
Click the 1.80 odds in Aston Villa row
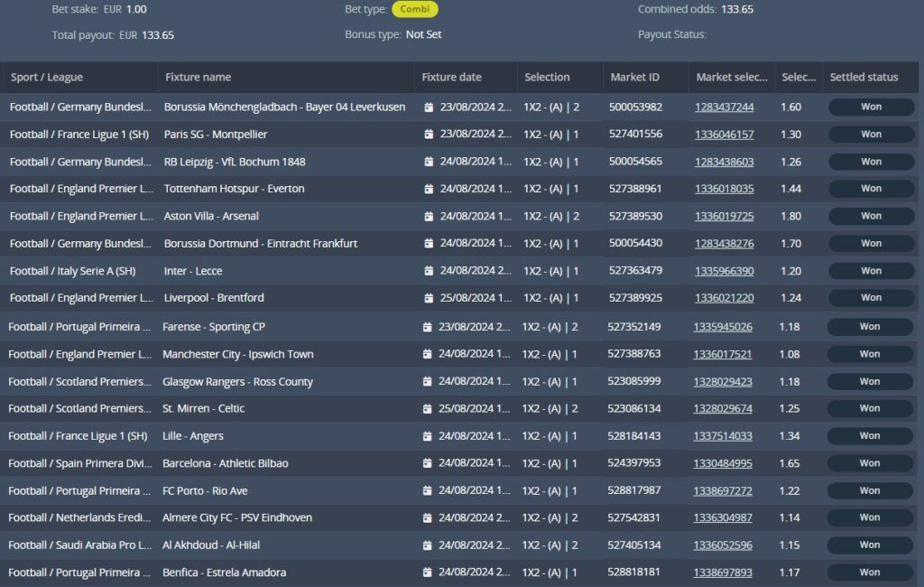point(790,217)
